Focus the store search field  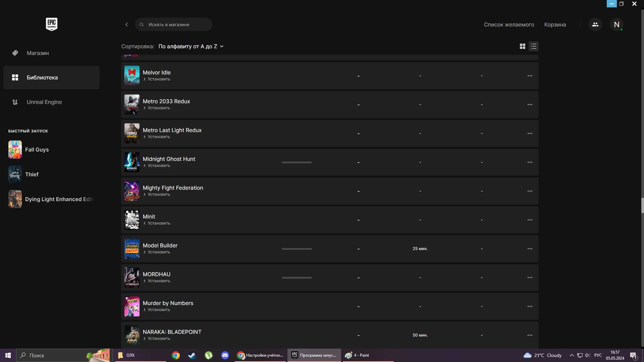tap(174, 24)
